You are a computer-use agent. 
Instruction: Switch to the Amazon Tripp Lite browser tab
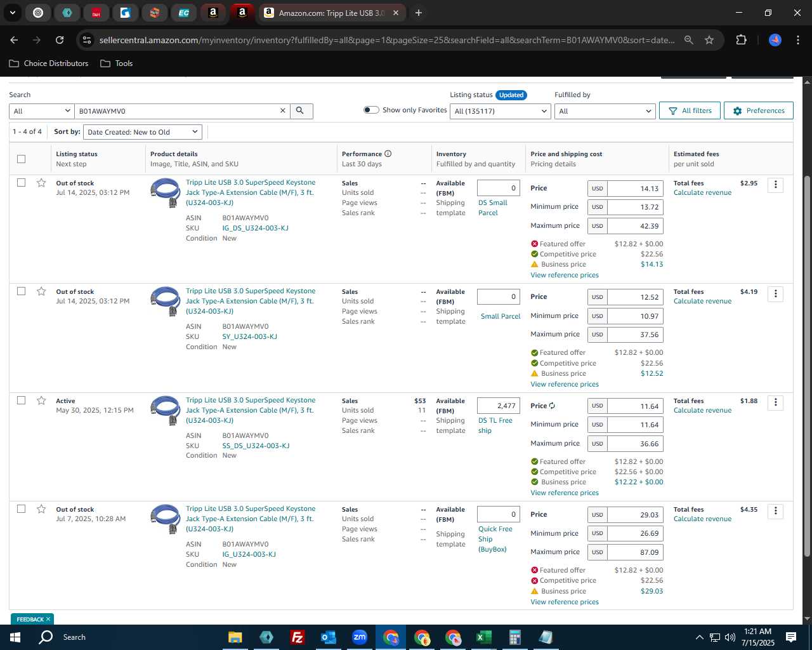click(332, 13)
